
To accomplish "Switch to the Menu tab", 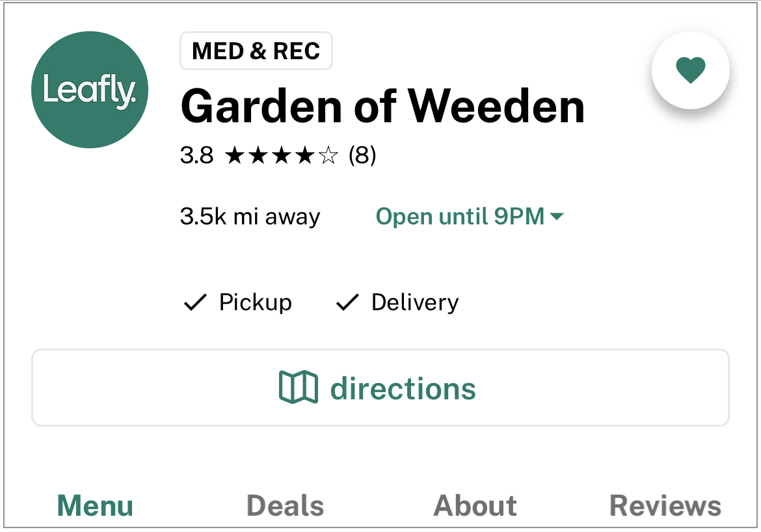I will click(x=95, y=506).
